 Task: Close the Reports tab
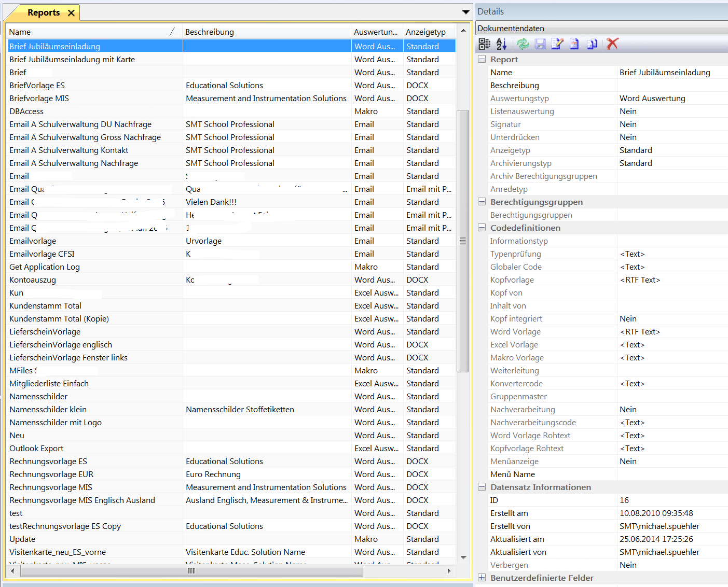71,13
